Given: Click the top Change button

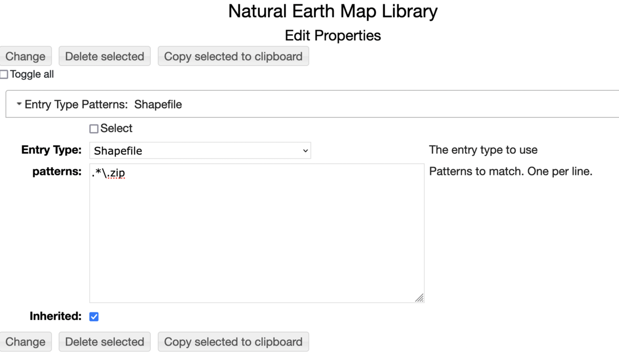Looking at the screenshot, I should click(x=25, y=57).
